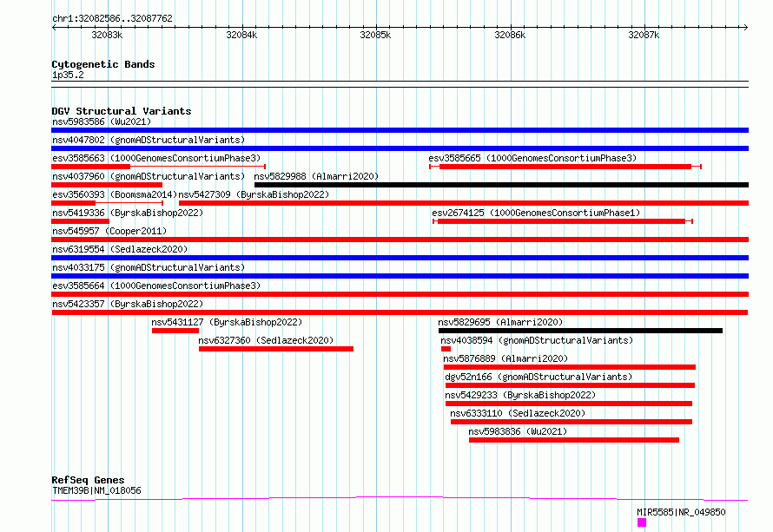This screenshot has width=773, height=532.
Task: Click the tiny nsv4038594 red bar
Action: [x=446, y=349]
